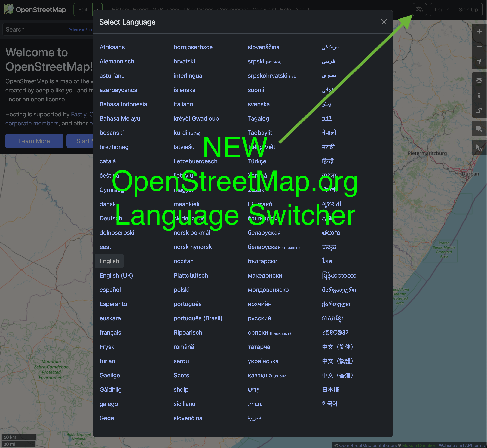The height and width of the screenshot is (448, 487).
Task: Choose हिन्दी language
Action: 328,161
